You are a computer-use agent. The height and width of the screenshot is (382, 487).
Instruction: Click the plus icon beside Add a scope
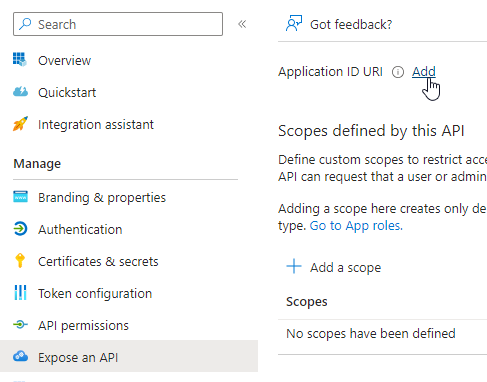pos(294,267)
